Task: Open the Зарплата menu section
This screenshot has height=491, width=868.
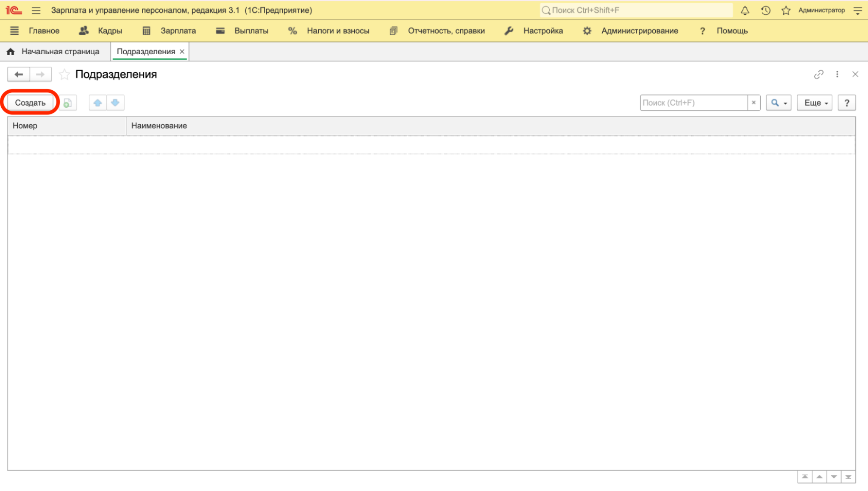Action: [x=169, y=31]
